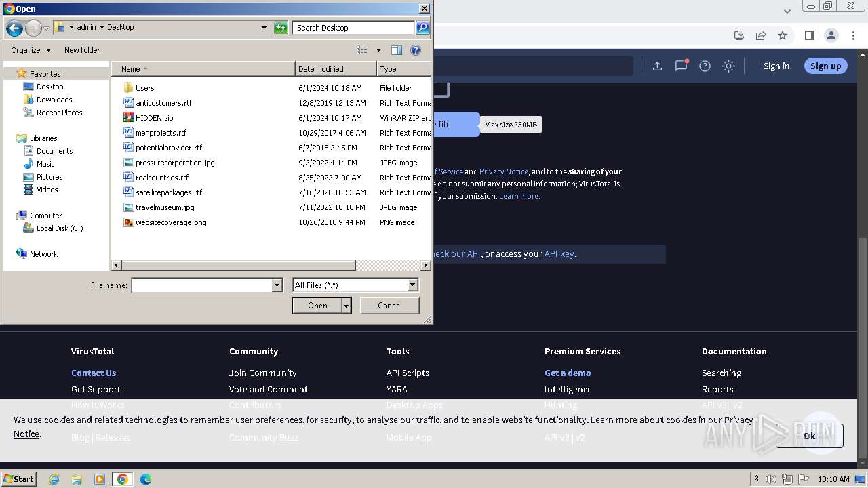Open the All Files type filter dropdown
This screenshot has width=868, height=488.
(x=412, y=285)
